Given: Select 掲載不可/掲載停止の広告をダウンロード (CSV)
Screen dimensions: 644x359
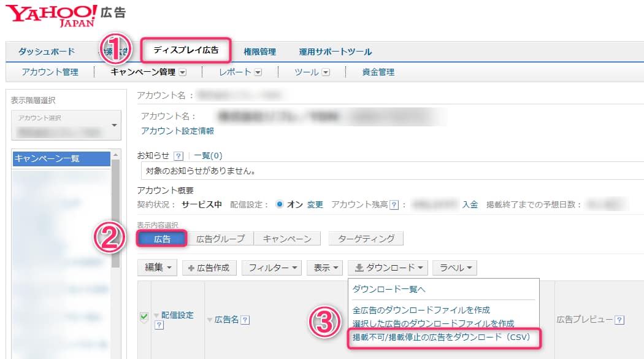Looking at the screenshot, I should coord(441,337).
